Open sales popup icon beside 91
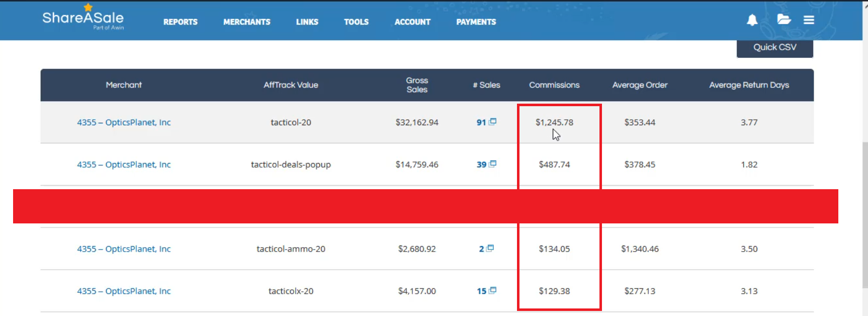 (493, 122)
